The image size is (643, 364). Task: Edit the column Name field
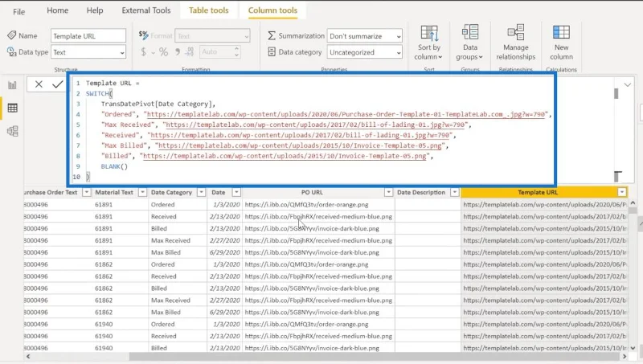pyautogui.click(x=88, y=36)
